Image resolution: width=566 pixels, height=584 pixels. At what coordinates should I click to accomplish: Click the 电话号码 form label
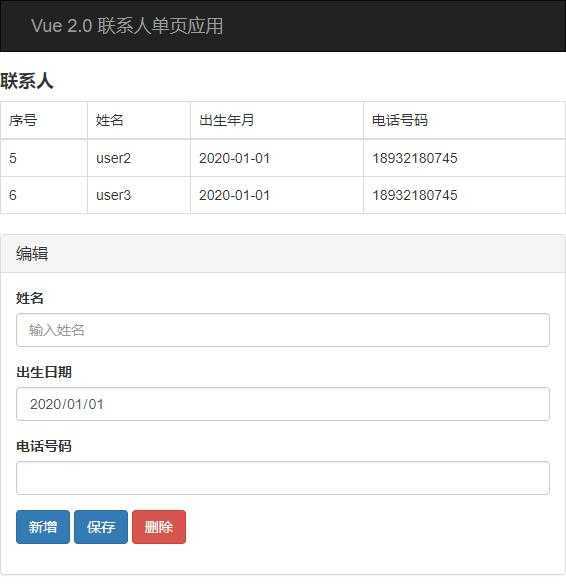point(44,446)
